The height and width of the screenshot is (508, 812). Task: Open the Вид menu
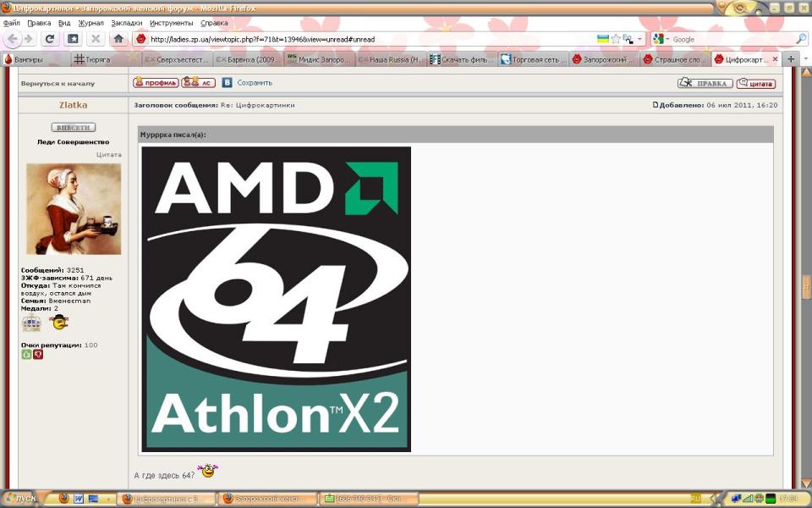pyautogui.click(x=64, y=23)
